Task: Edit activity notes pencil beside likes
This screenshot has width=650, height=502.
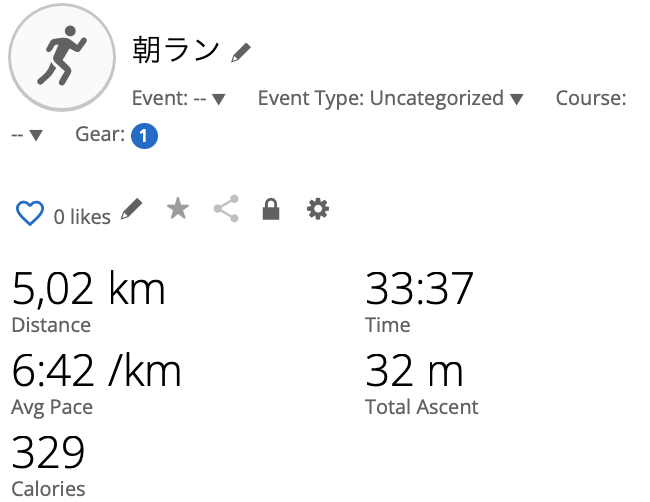Action: (x=131, y=209)
